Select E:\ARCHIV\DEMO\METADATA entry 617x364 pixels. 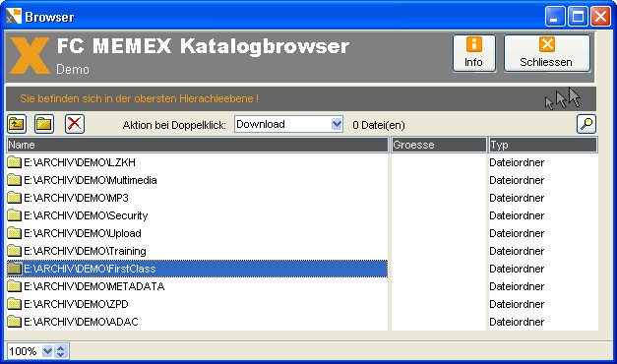point(94,286)
